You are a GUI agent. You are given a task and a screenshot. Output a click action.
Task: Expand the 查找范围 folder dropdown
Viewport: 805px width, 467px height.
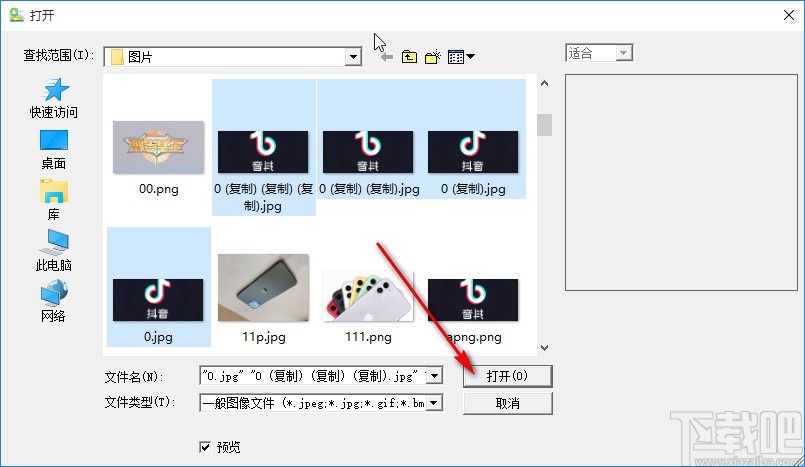coord(353,57)
